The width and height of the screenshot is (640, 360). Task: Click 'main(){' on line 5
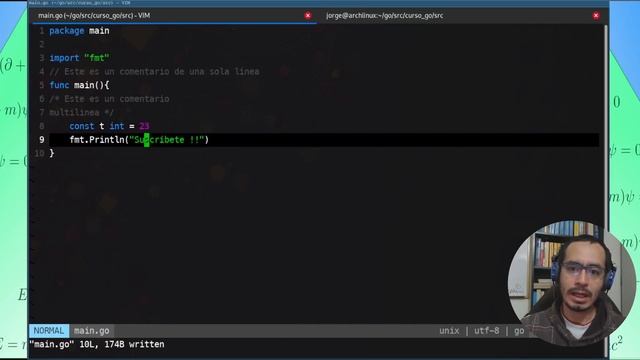point(91,85)
